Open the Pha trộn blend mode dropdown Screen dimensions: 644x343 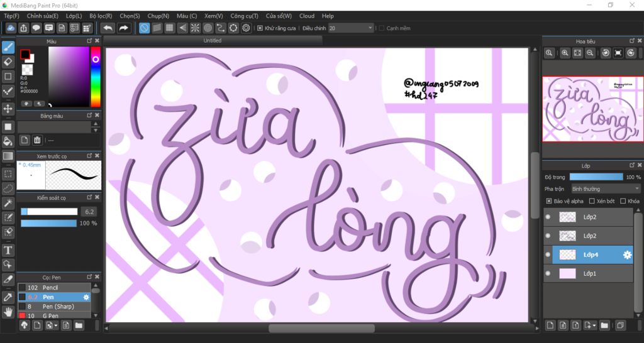tap(606, 188)
